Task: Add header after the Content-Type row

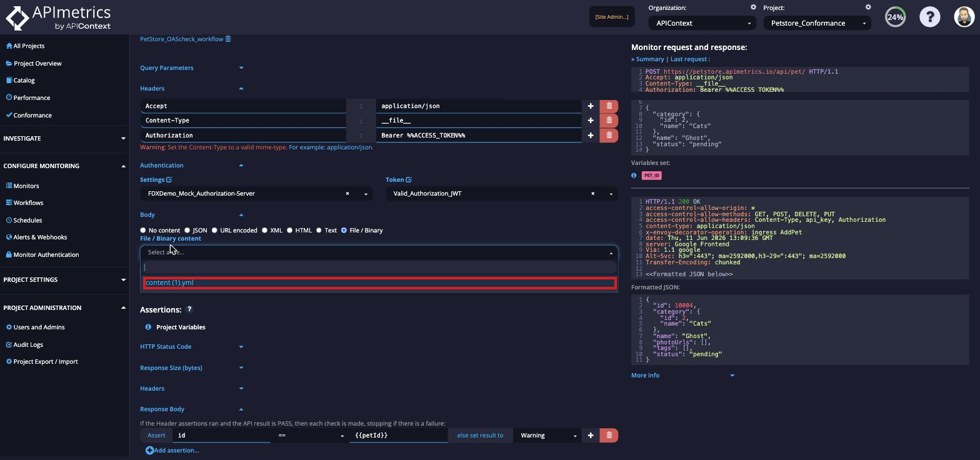Action: click(x=591, y=121)
